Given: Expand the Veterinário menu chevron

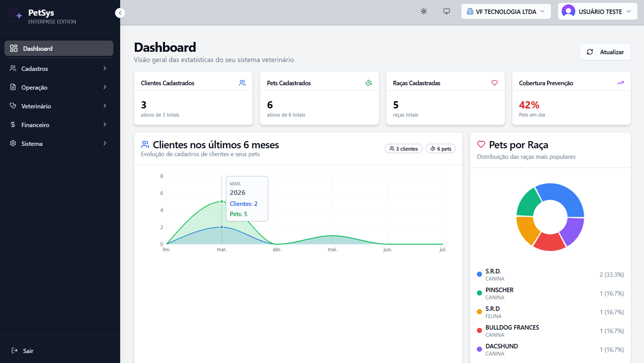Looking at the screenshot, I should [x=105, y=106].
